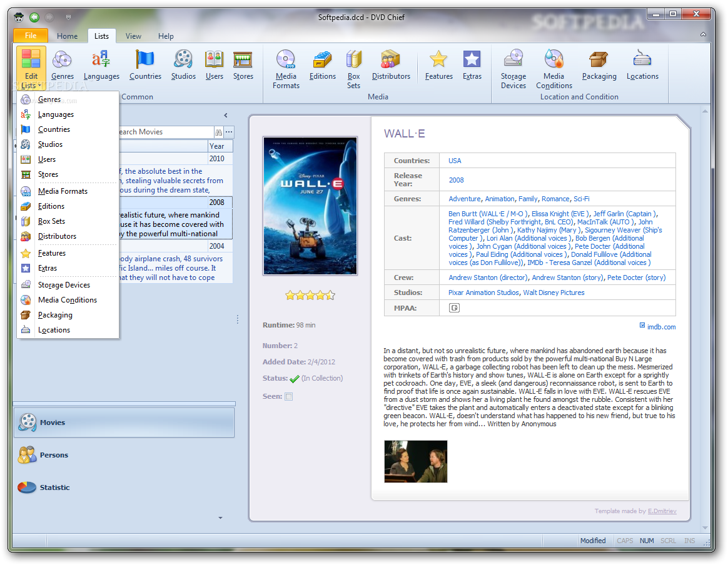The image size is (728, 565).
Task: Pick Users from the dropdown menu
Action: 68,159
